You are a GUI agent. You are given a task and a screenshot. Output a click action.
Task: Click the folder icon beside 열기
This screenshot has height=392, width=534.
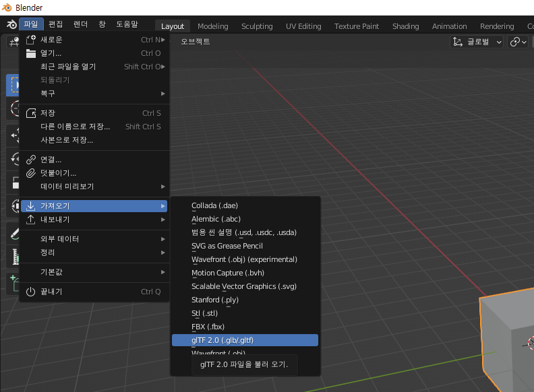31,53
